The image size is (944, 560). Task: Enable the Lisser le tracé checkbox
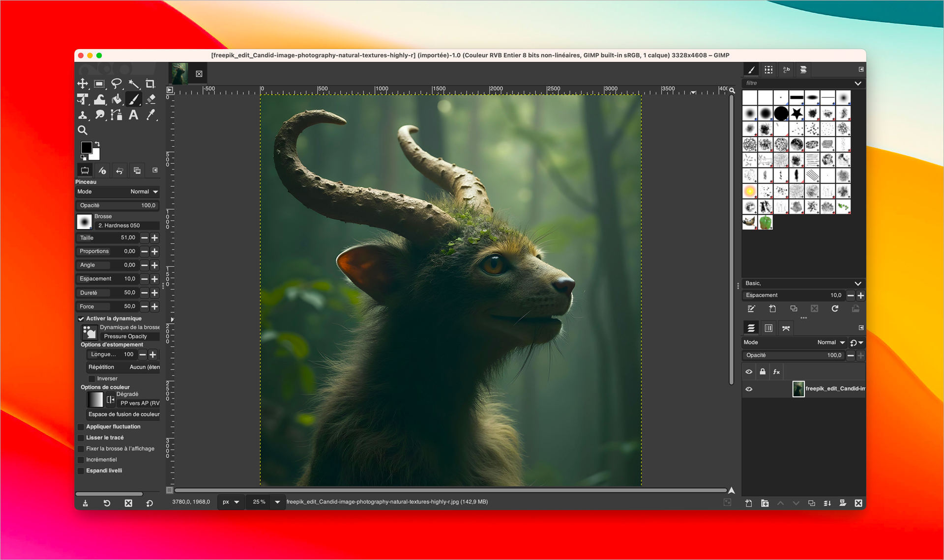(x=81, y=438)
